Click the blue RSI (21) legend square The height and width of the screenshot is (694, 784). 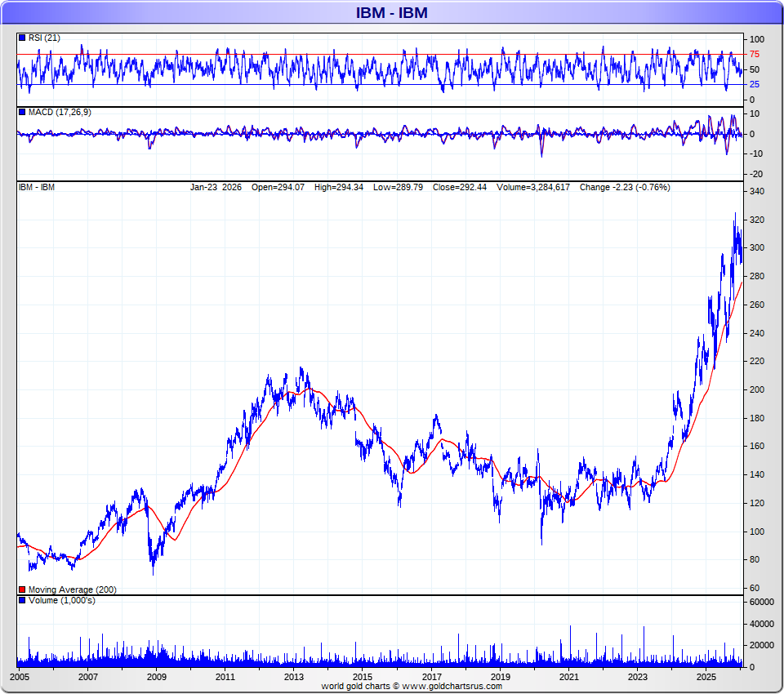(22, 38)
